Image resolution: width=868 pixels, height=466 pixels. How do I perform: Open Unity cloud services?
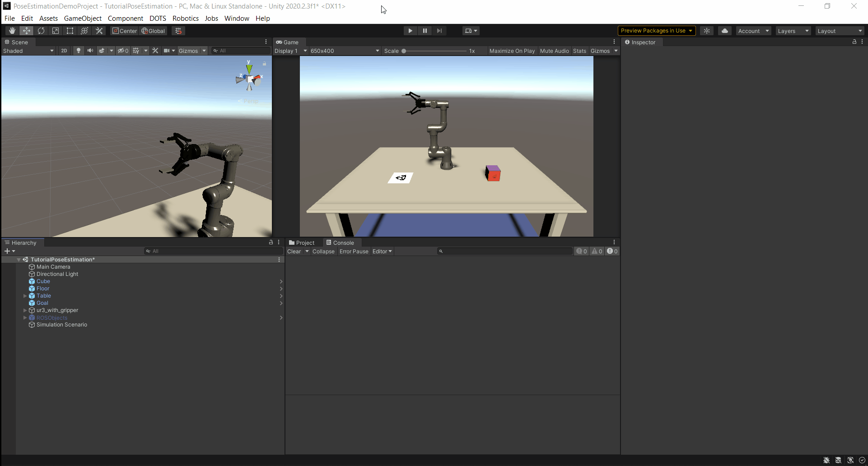tap(725, 31)
